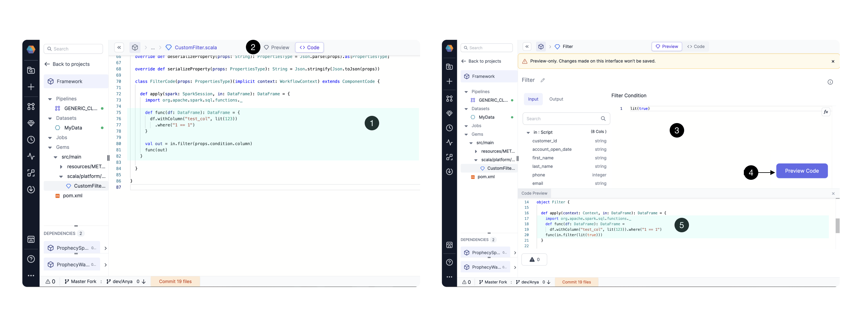
Task: Click Commit 19 files in left window
Action: tap(175, 281)
